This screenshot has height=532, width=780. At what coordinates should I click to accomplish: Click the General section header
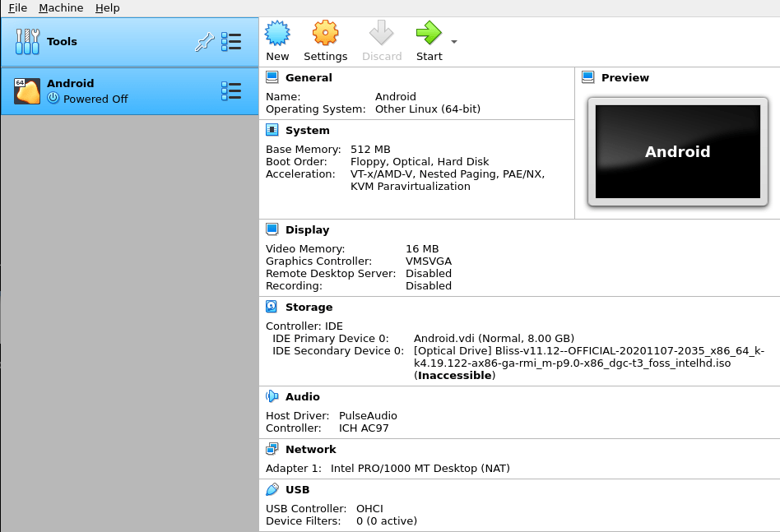(x=309, y=77)
